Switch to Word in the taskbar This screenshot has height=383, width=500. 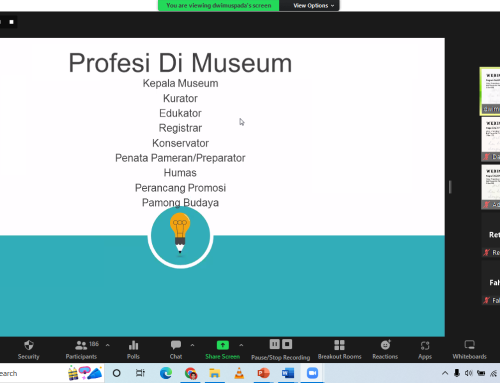click(x=288, y=373)
